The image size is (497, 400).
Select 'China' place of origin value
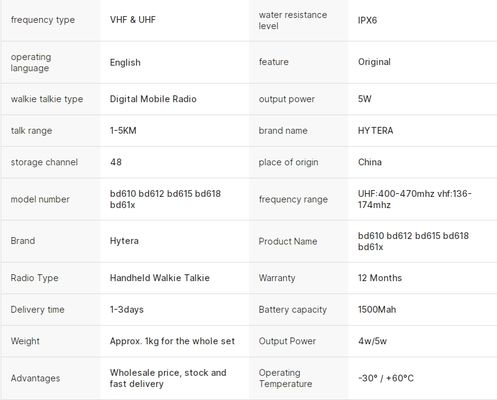[370, 162]
